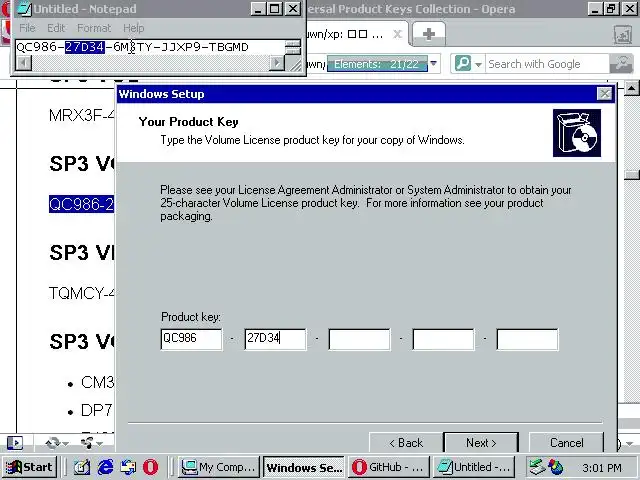This screenshot has height=480, width=640.
Task: Click the system clock 3:01 PM
Action: point(602,468)
